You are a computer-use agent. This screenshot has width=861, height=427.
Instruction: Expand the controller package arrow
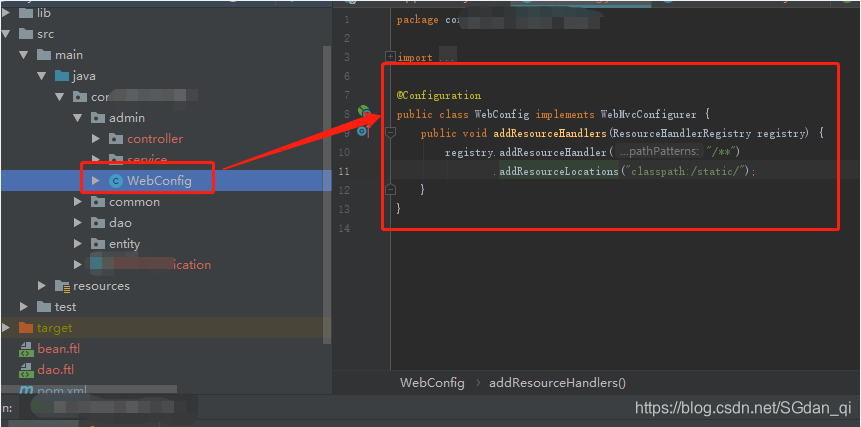(96, 138)
